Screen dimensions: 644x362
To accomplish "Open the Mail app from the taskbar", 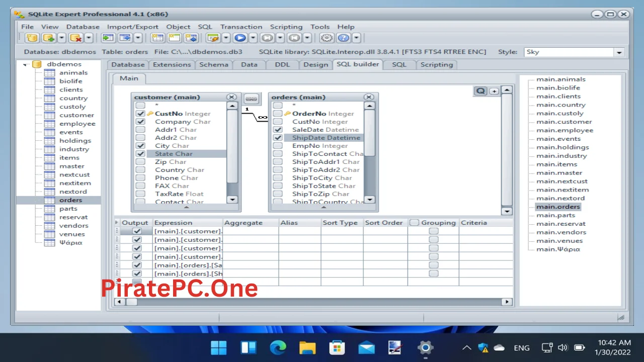I will 366,347.
